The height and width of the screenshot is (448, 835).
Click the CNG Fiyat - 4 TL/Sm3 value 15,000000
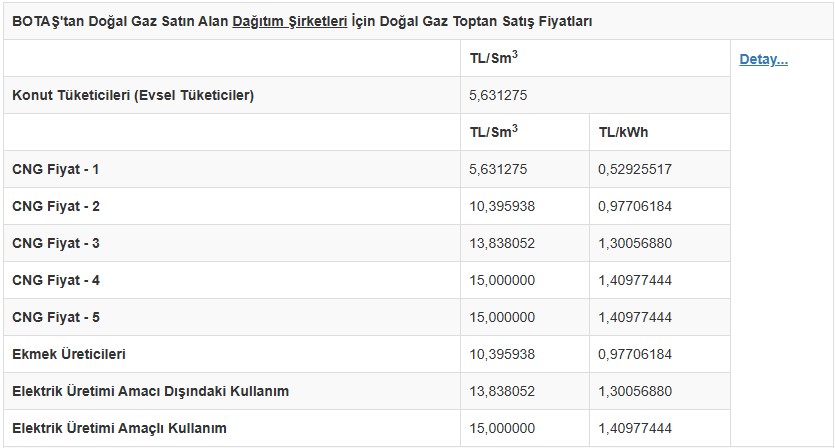coord(502,280)
